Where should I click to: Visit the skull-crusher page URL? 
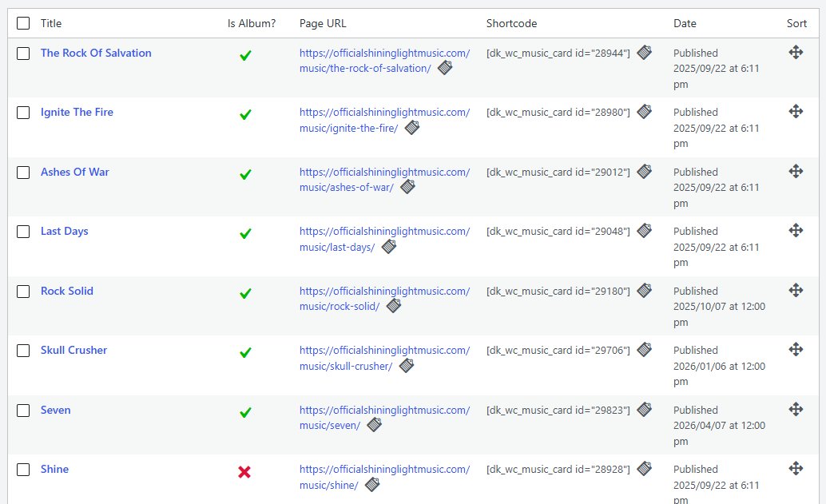tap(384, 358)
